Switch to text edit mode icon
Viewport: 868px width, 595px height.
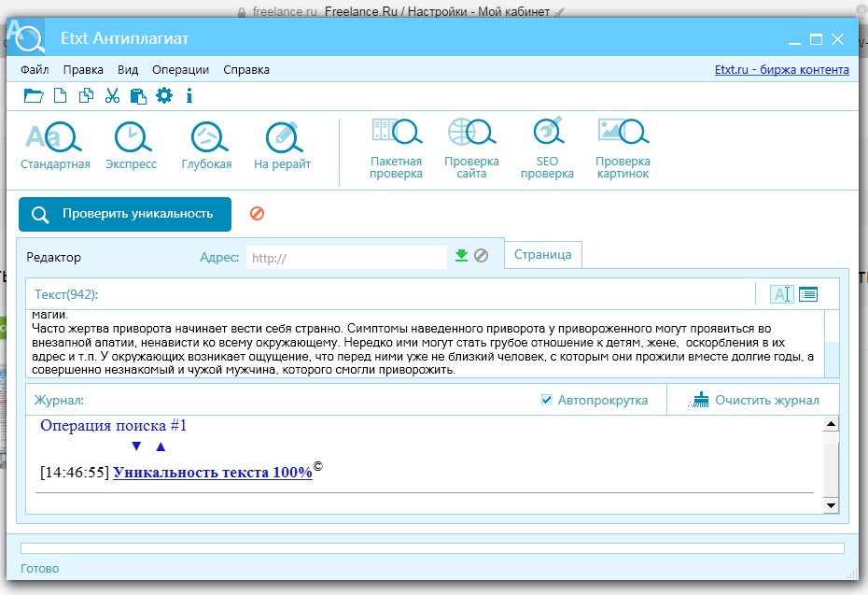781,294
